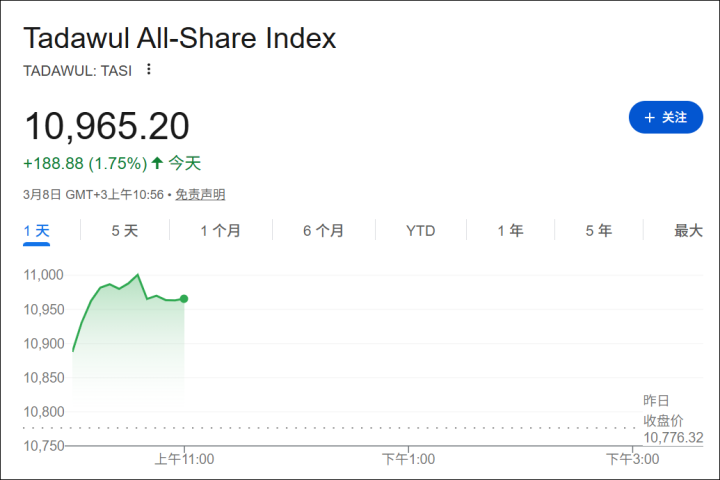Click the 下午1:00 time axis label

tap(408, 459)
